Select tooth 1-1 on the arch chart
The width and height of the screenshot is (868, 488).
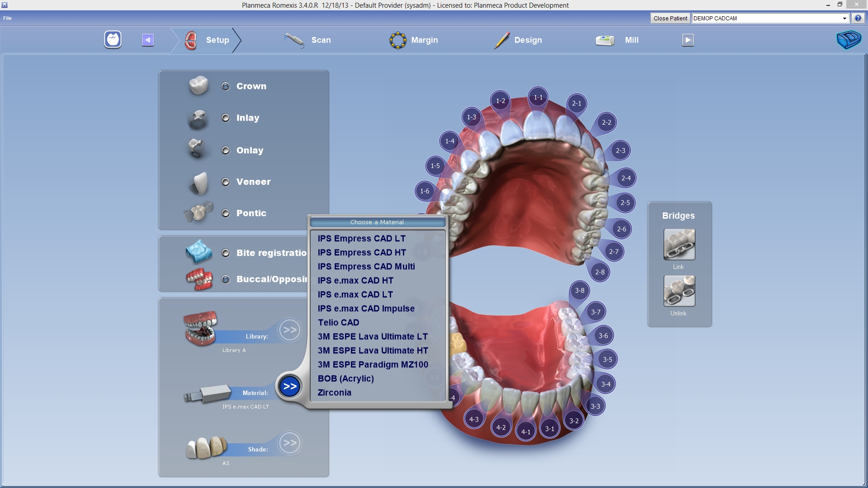[538, 97]
